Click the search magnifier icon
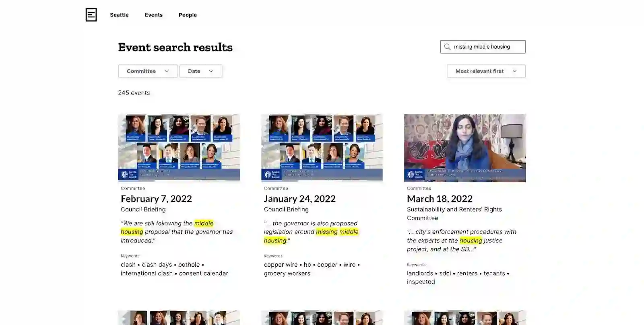 pyautogui.click(x=447, y=47)
